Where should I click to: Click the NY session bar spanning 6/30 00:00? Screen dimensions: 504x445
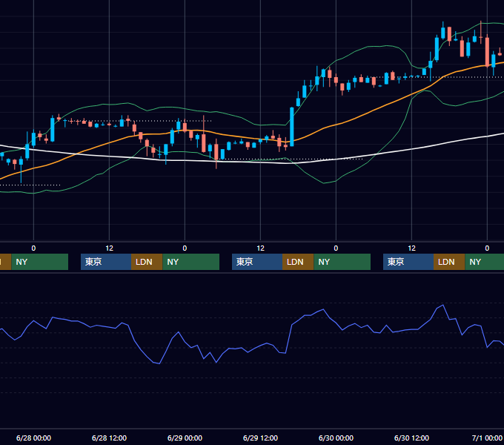click(x=342, y=262)
